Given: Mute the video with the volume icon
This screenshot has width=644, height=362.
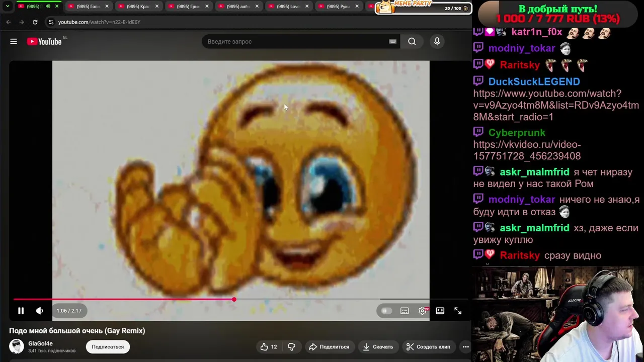Looking at the screenshot, I should click(x=40, y=311).
